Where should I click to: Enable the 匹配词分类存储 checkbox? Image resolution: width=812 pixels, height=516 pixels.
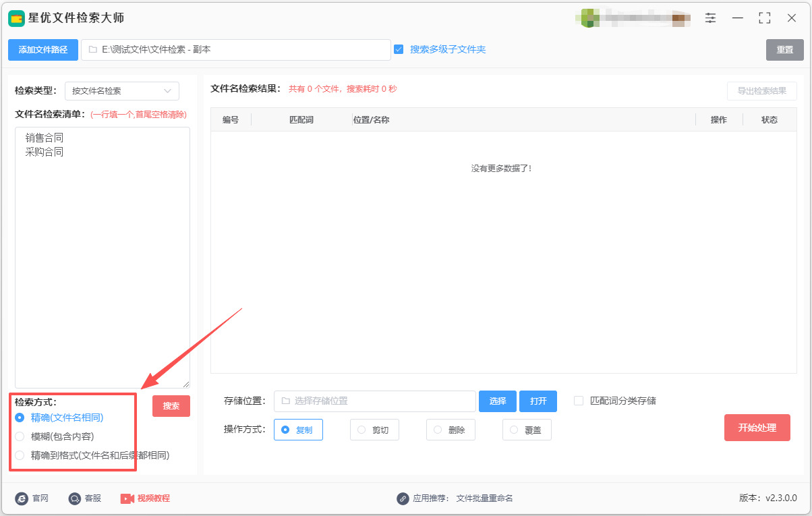tap(579, 401)
